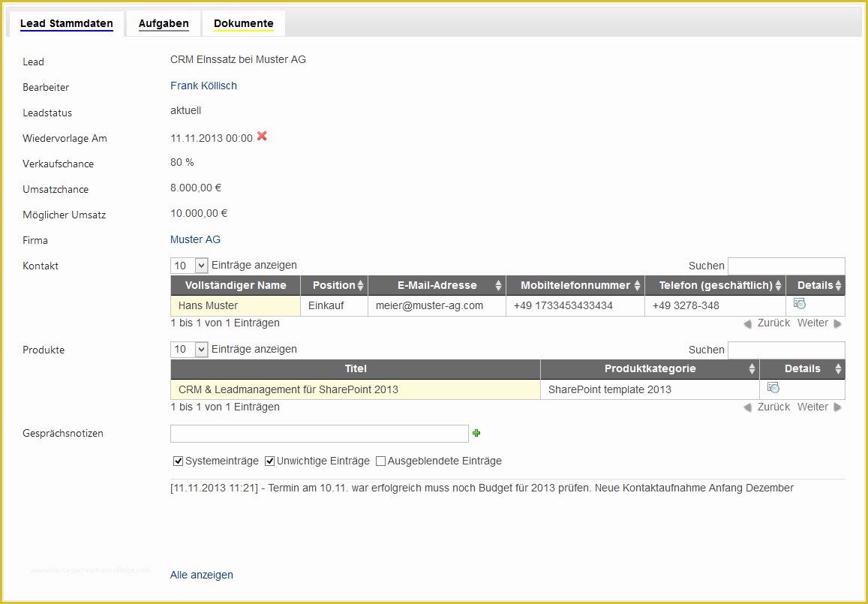
Task: Click the 8.000,00 € Umsatzchance value
Action: pyautogui.click(x=196, y=188)
